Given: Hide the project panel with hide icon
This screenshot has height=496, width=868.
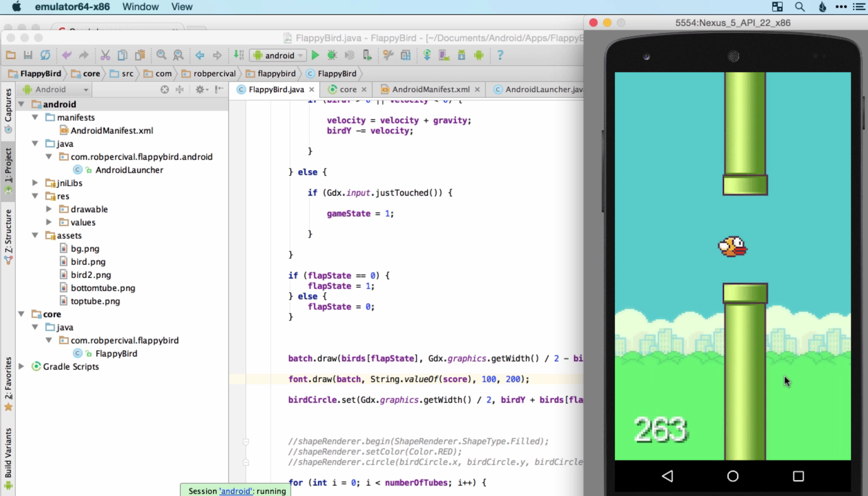Looking at the screenshot, I should click(x=219, y=89).
